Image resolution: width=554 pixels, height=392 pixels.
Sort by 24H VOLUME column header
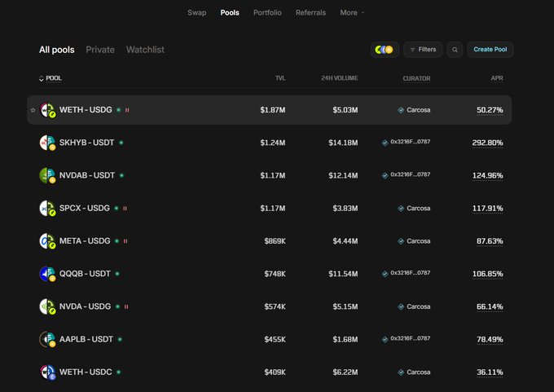click(340, 78)
